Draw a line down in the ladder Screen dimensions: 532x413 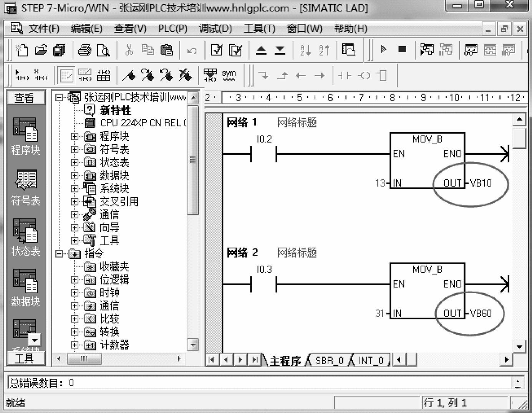coord(264,76)
